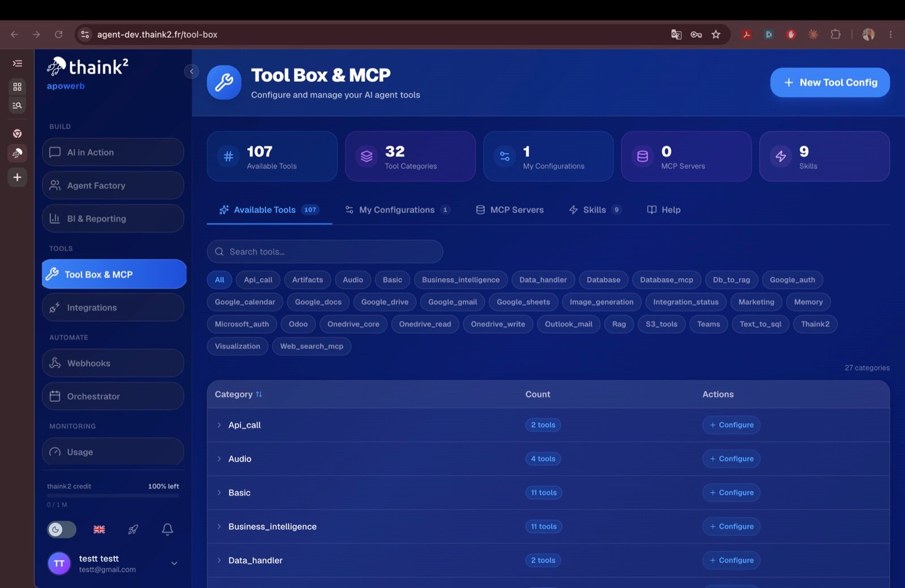This screenshot has width=905, height=588.
Task: Expand the Basic category row
Action: pyautogui.click(x=219, y=493)
